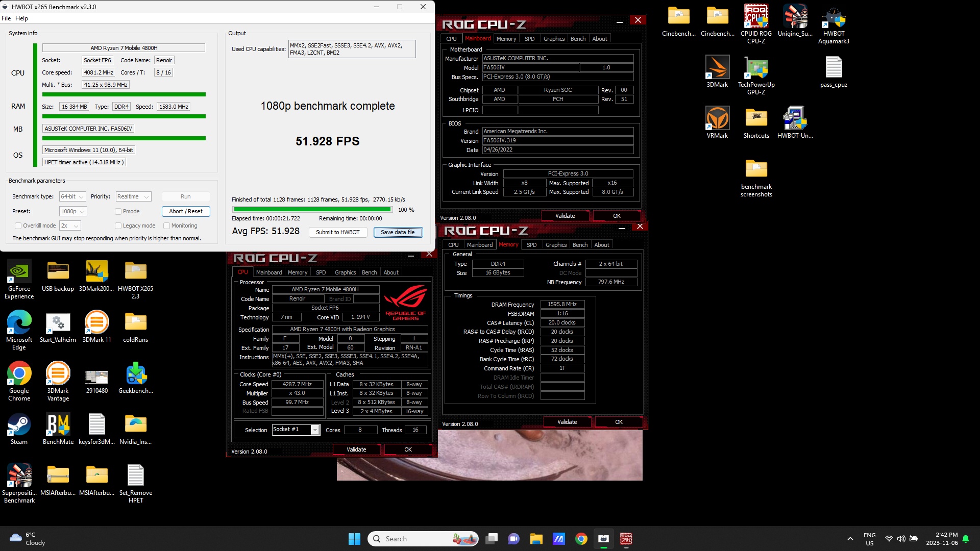Click the Windows Start button

[354, 539]
